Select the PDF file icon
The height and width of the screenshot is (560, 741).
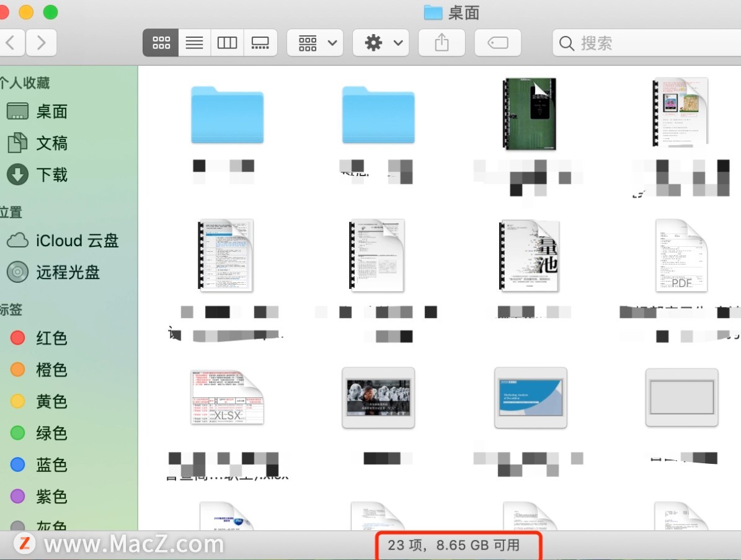[681, 255]
